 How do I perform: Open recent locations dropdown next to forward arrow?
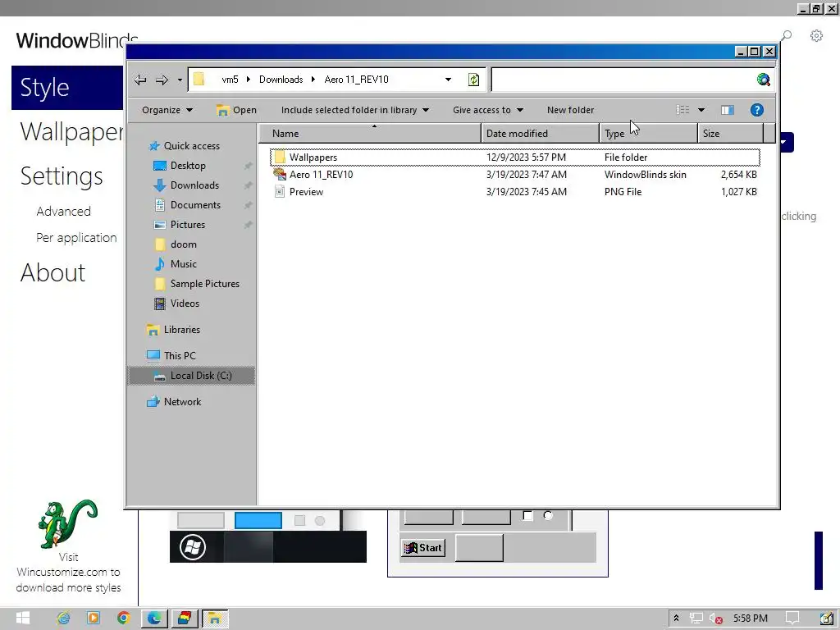point(180,80)
